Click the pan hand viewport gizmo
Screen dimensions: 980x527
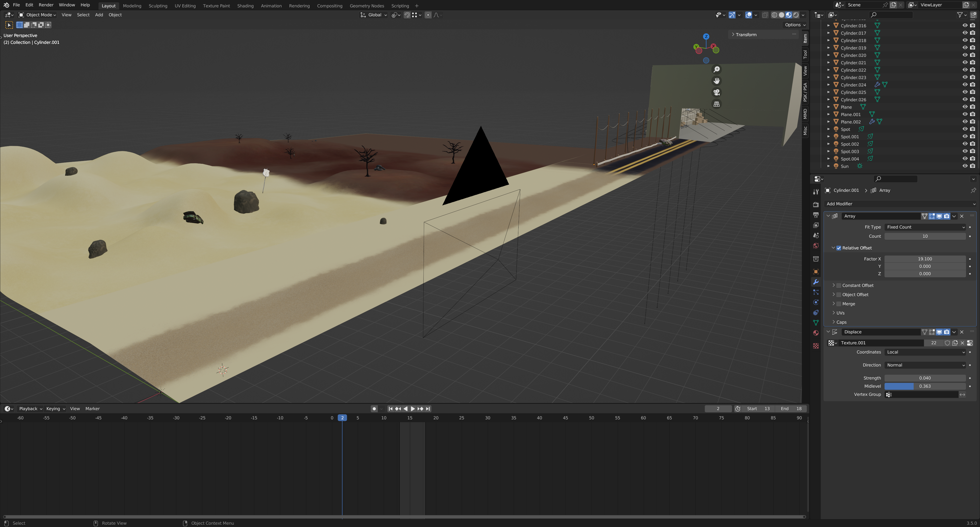(x=716, y=81)
